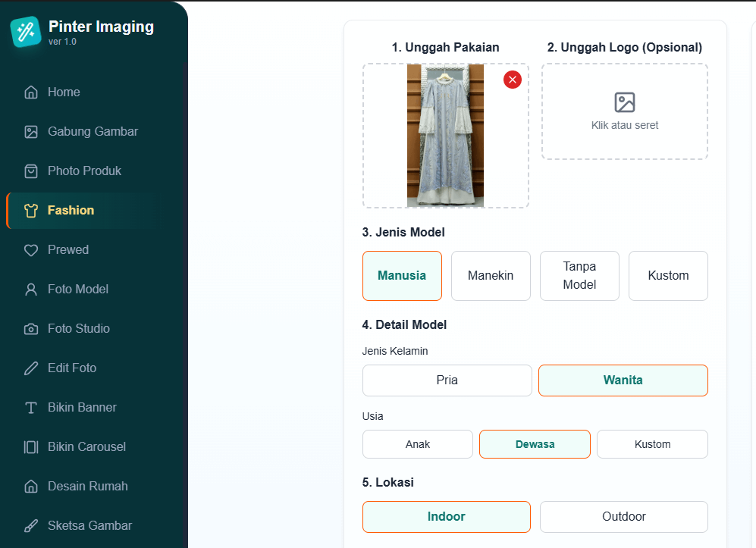
Task: Click the Prewed heart icon
Action: [31, 250]
